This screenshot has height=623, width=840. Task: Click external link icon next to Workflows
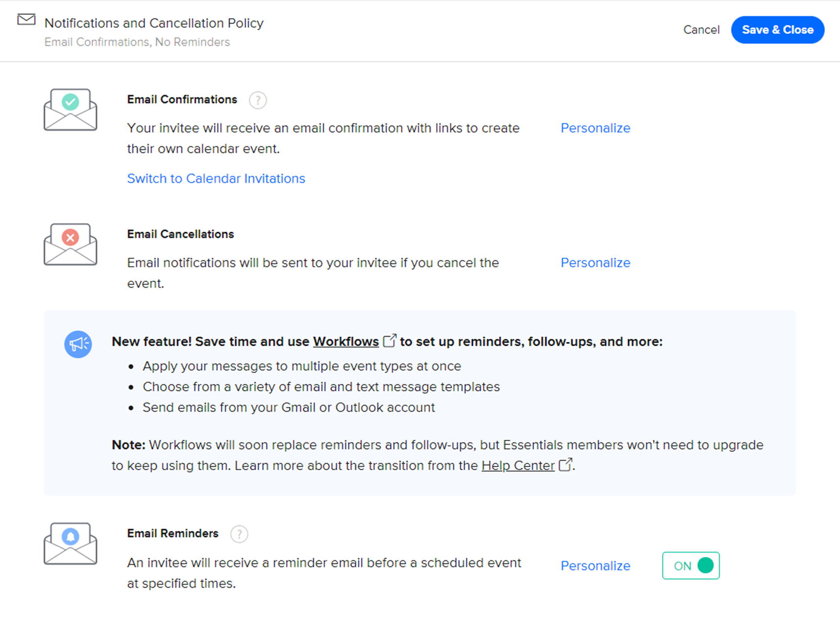click(390, 340)
